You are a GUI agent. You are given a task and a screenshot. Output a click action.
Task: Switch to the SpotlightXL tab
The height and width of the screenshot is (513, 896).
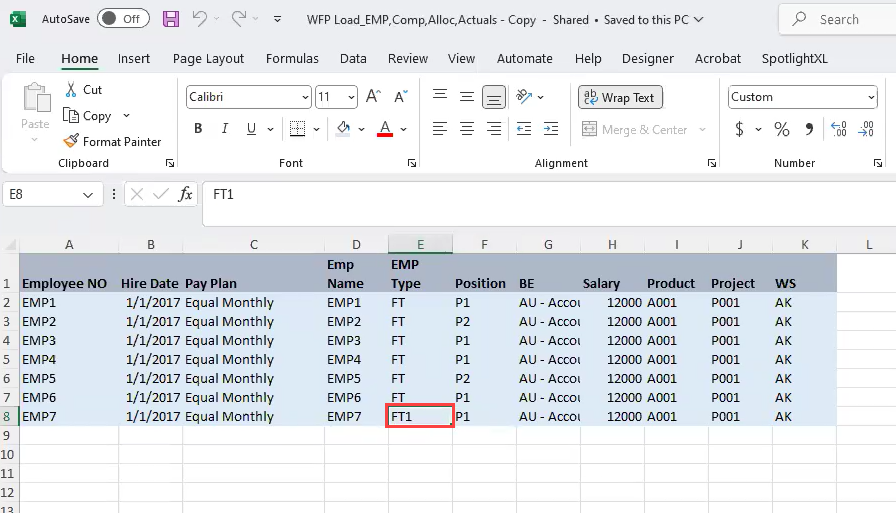click(794, 58)
